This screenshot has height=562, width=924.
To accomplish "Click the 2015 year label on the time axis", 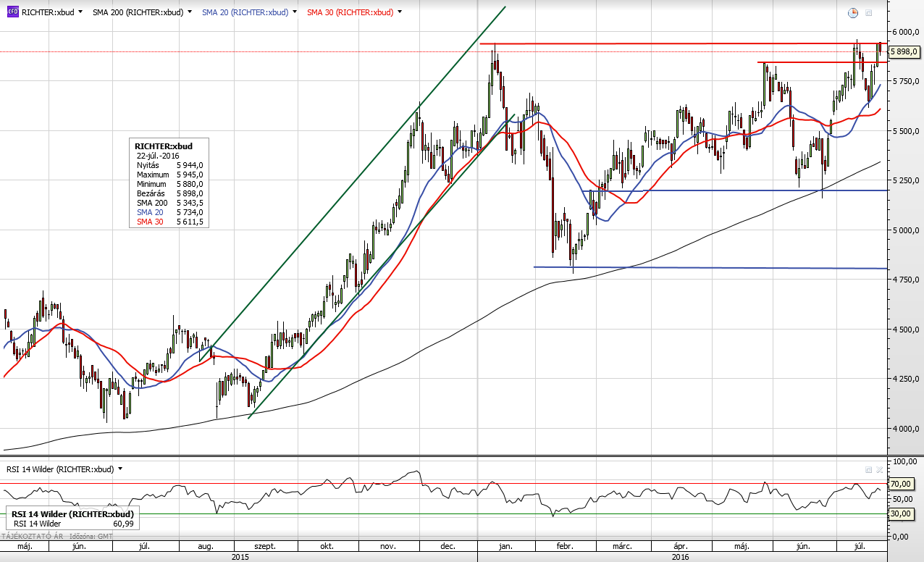I will pyautogui.click(x=240, y=558).
